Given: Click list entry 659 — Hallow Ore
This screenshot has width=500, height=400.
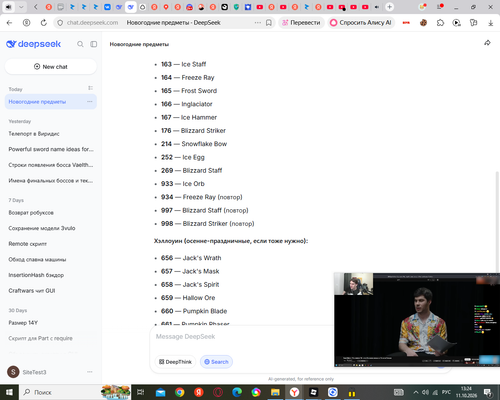Looking at the screenshot, I should (188, 298).
